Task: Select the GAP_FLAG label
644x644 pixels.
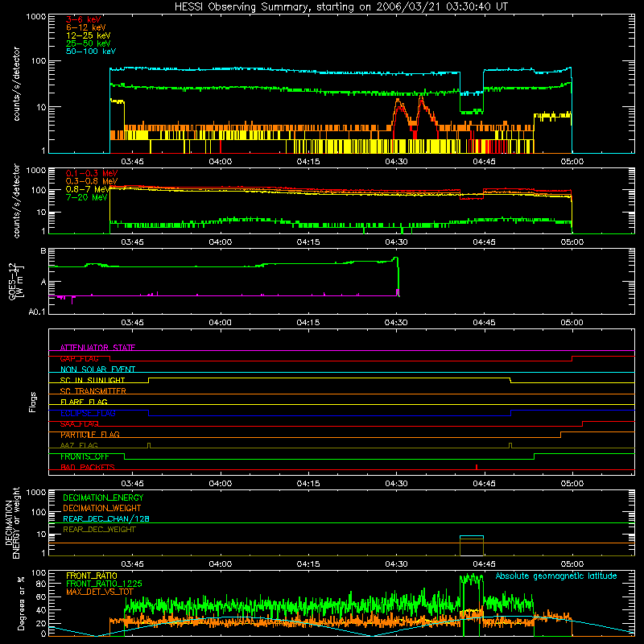Action: pyautogui.click(x=79, y=358)
